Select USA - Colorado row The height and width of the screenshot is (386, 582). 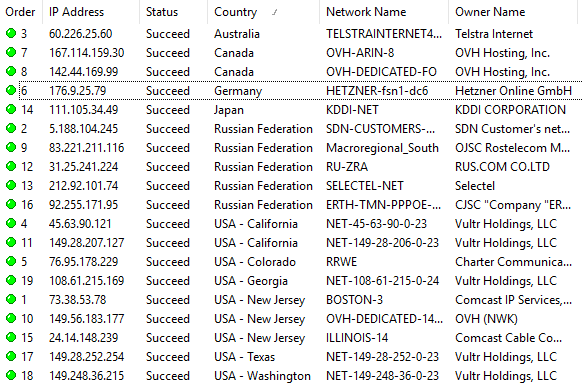click(291, 262)
